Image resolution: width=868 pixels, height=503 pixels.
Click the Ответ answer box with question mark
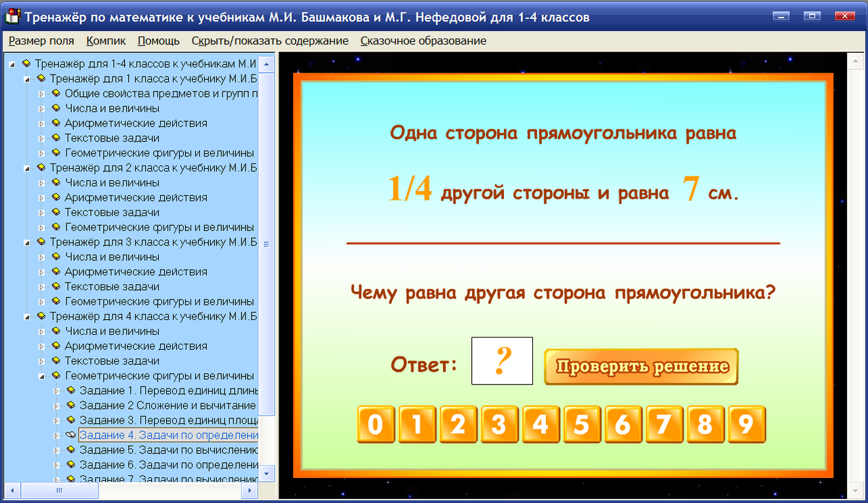[x=502, y=361]
